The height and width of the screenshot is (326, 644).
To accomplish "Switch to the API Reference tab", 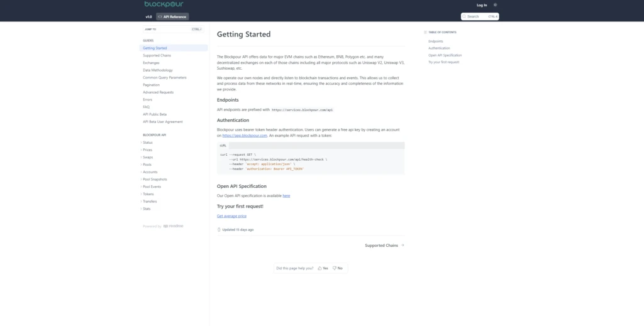I will pyautogui.click(x=172, y=17).
